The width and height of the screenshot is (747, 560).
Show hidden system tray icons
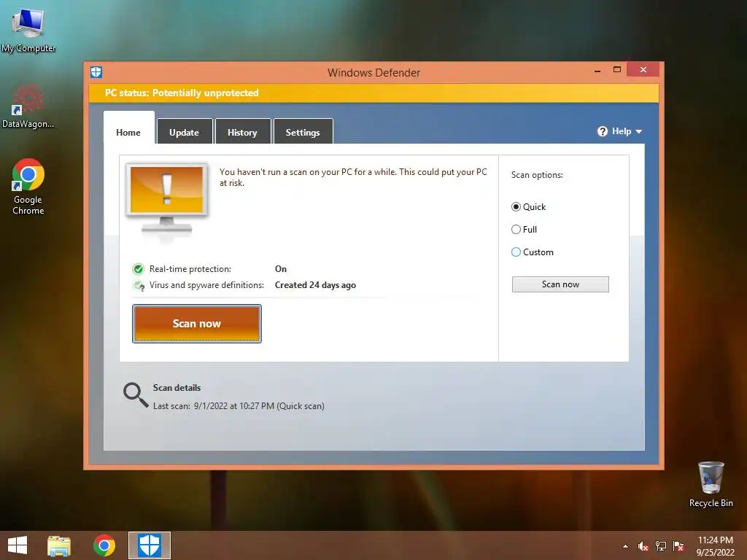(625, 546)
